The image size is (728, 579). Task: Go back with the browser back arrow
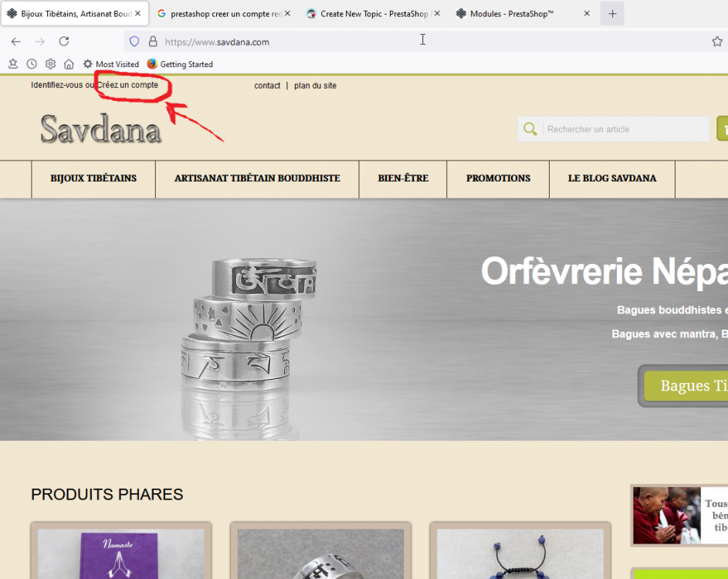pos(15,42)
